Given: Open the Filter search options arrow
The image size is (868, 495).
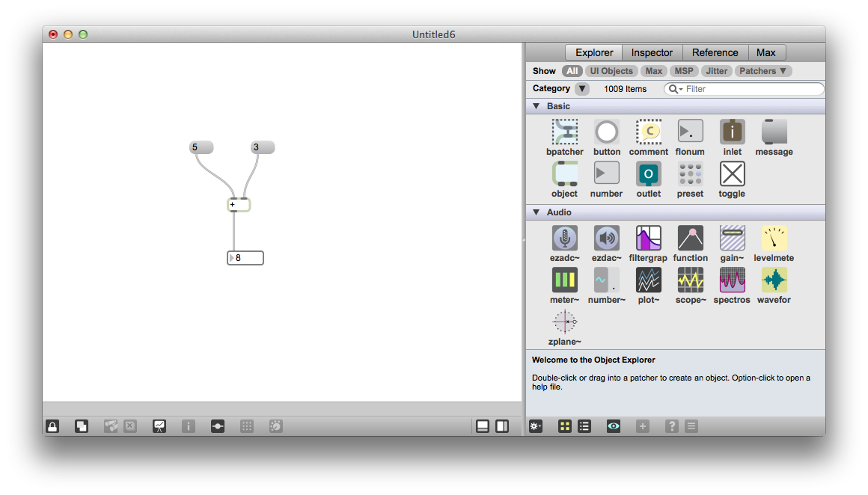Looking at the screenshot, I should click(x=681, y=89).
